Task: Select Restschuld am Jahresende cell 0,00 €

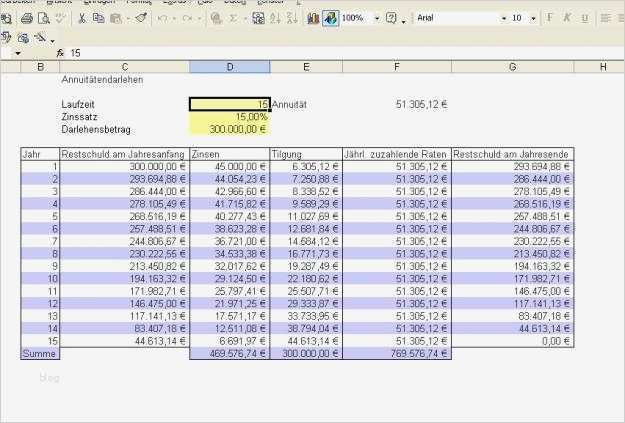Action: point(513,341)
